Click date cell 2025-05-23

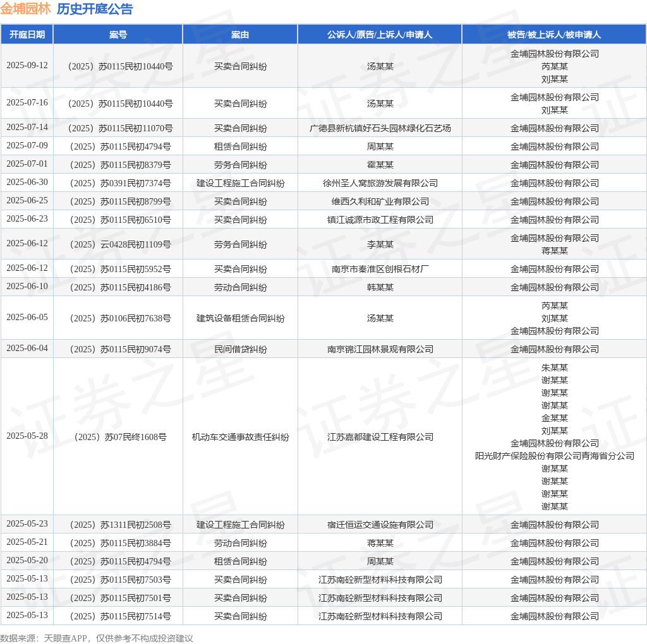pyautogui.click(x=27, y=523)
